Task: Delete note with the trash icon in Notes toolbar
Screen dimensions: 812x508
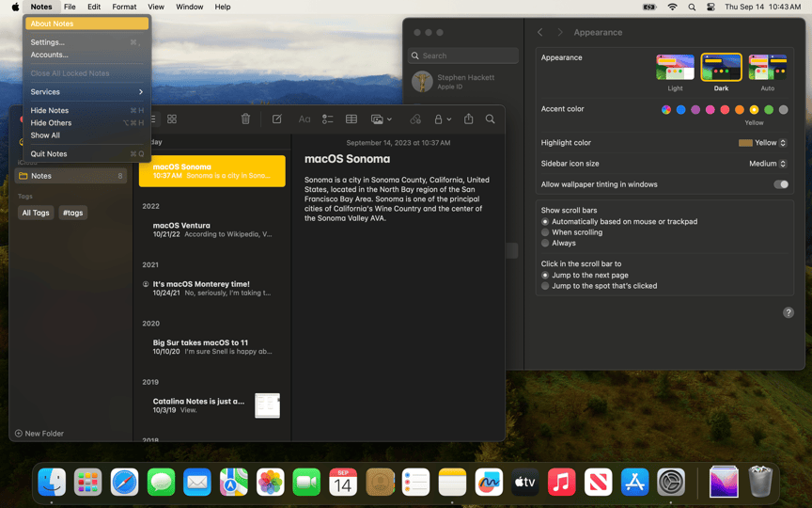Action: tap(245, 119)
